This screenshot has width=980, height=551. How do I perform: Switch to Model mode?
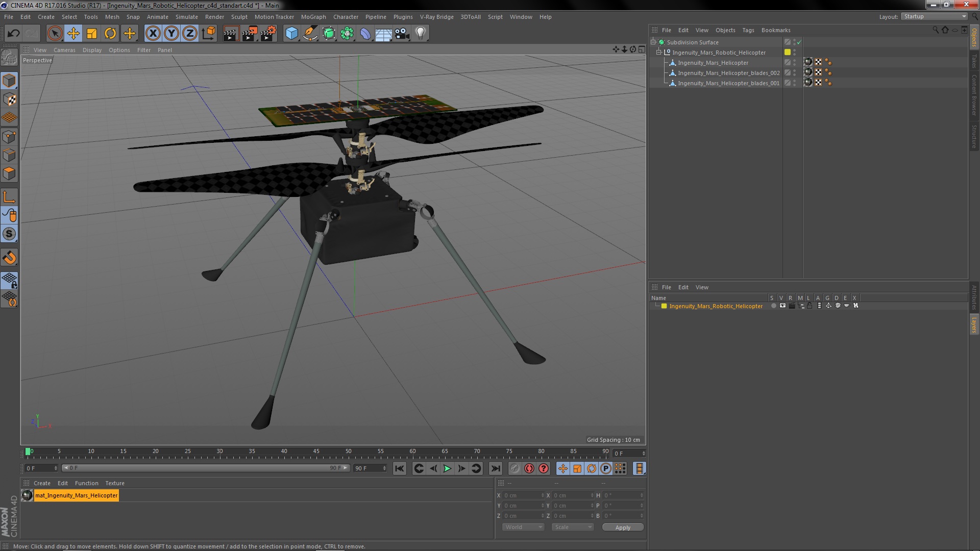9,81
